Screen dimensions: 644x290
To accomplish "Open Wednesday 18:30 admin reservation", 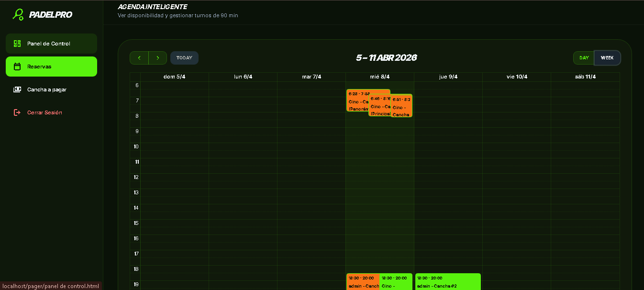I will coord(363,282).
